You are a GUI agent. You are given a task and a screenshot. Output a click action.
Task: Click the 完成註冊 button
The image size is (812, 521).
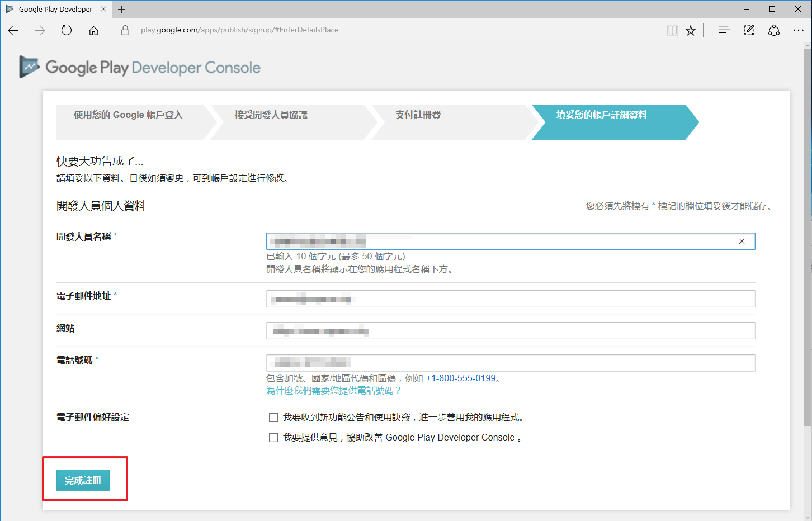point(83,481)
